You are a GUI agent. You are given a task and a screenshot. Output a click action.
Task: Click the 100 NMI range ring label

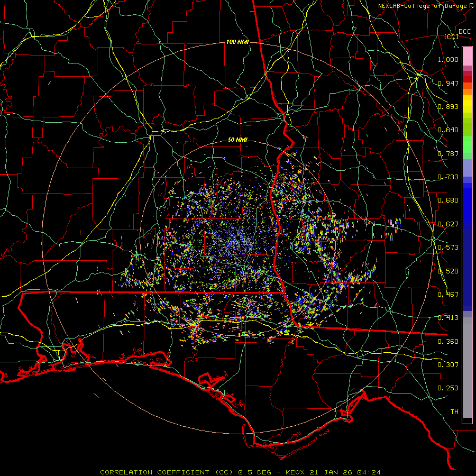tap(237, 42)
